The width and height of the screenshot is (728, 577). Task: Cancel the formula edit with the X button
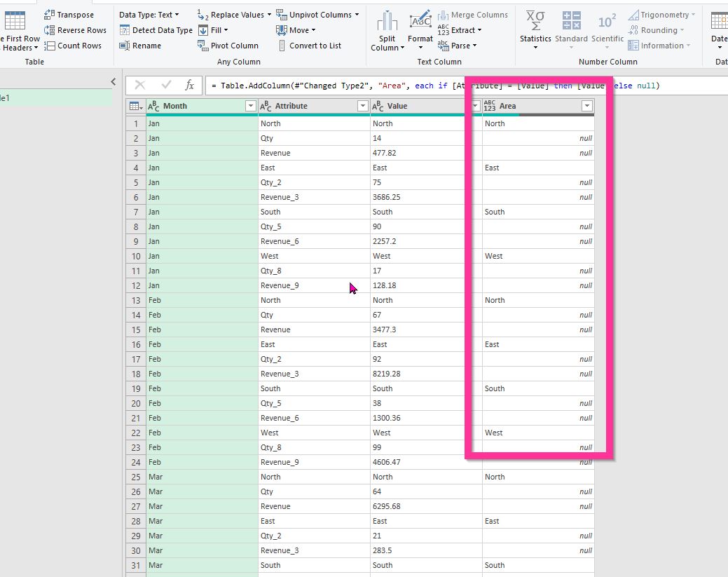(x=140, y=86)
